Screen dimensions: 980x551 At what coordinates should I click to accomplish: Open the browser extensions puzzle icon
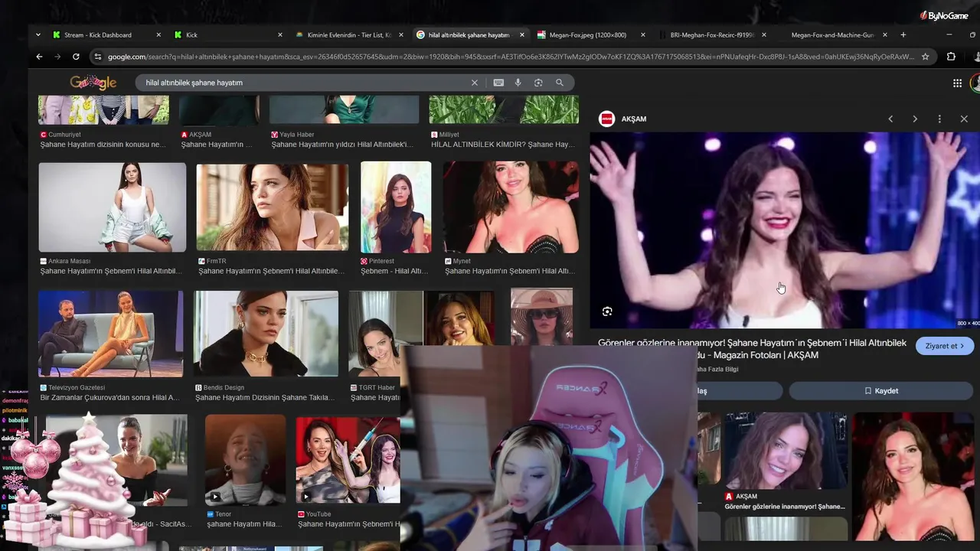[951, 57]
